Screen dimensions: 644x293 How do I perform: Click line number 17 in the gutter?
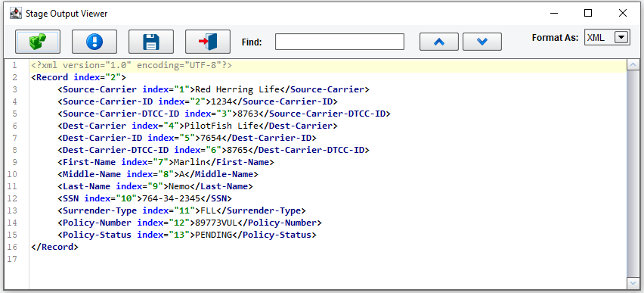pos(12,259)
